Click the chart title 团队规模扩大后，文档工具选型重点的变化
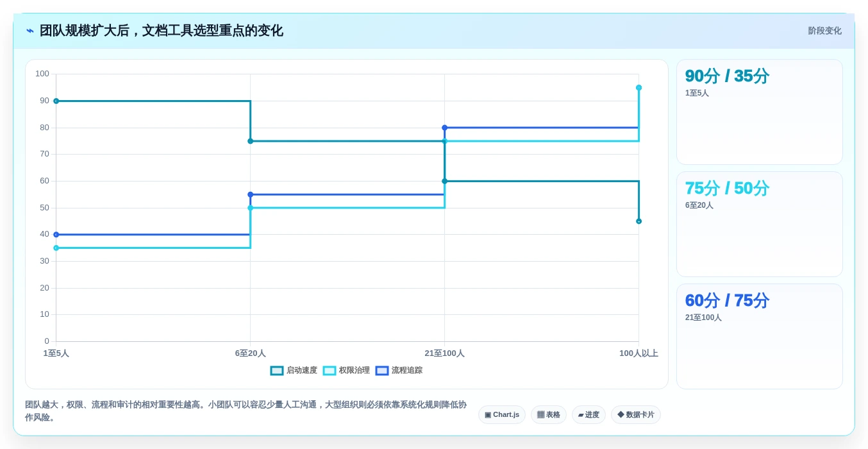868x449 pixels. (x=162, y=31)
